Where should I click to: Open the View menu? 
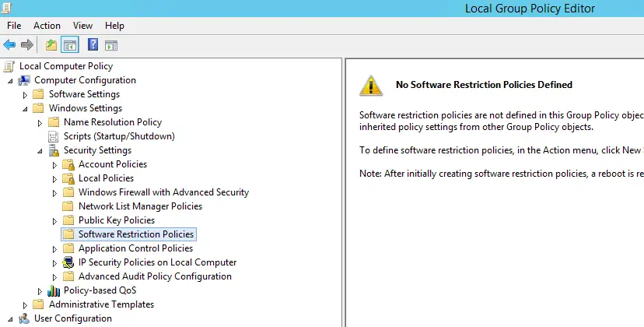(x=82, y=26)
